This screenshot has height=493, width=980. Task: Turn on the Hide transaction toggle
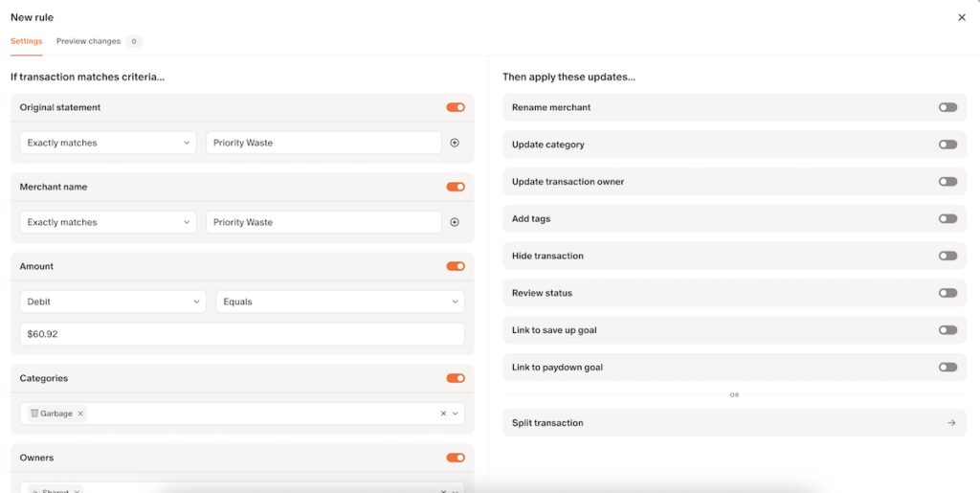click(x=947, y=256)
